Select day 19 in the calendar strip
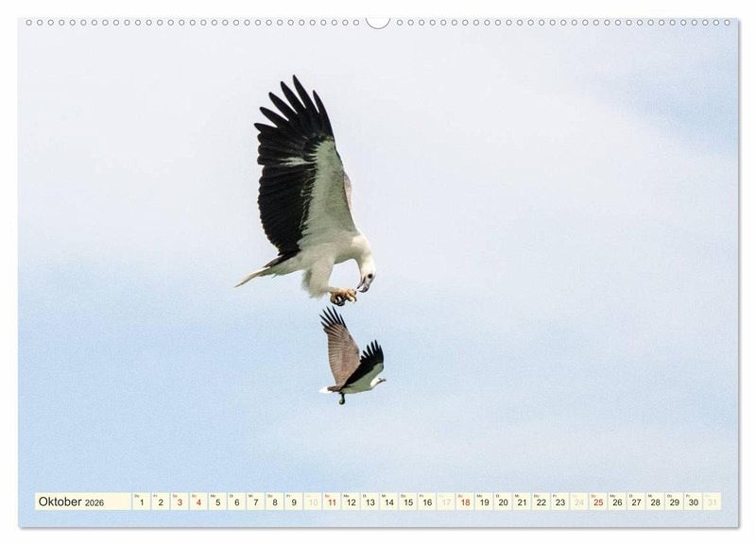756x545 pixels. pyautogui.click(x=484, y=502)
